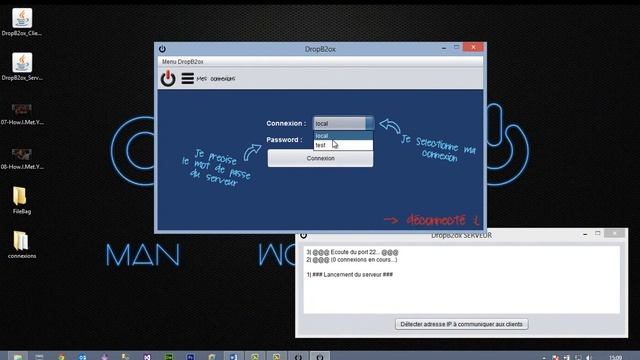Click the red power icon in DropB2ox toolbar
This screenshot has height=360, width=640.
pyautogui.click(x=168, y=78)
